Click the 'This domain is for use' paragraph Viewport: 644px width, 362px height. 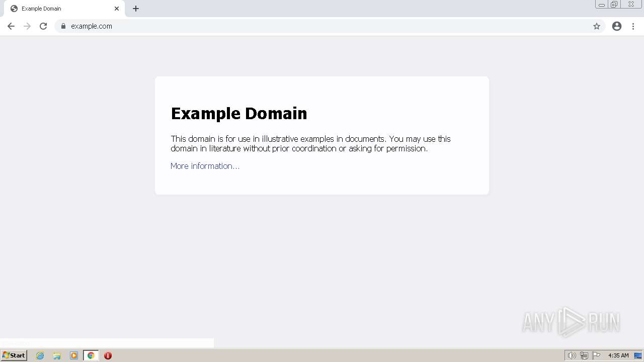(310, 143)
